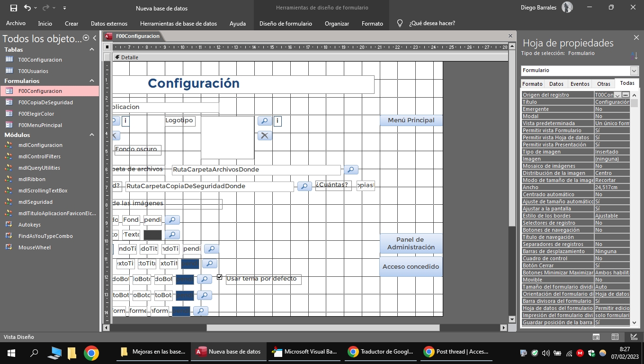The height and width of the screenshot is (364, 644).
Task: Click the Redo arrow icon
Action: click(46, 8)
